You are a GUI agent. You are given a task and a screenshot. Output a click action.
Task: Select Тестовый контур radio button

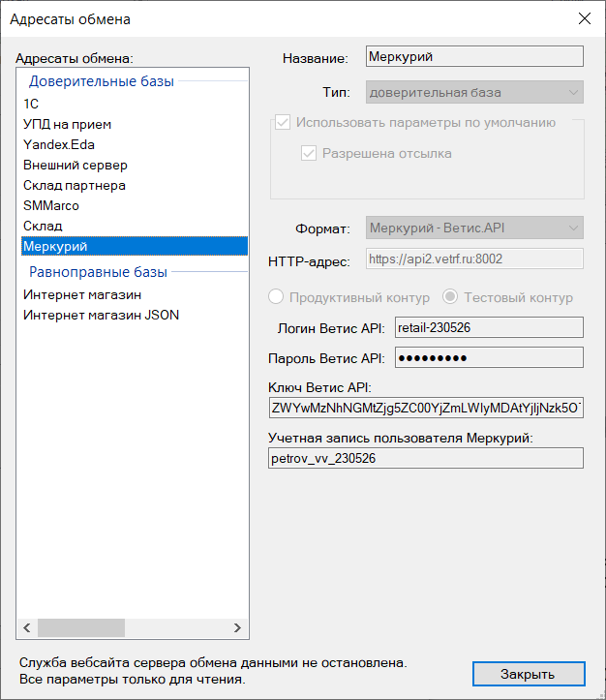coord(450,297)
